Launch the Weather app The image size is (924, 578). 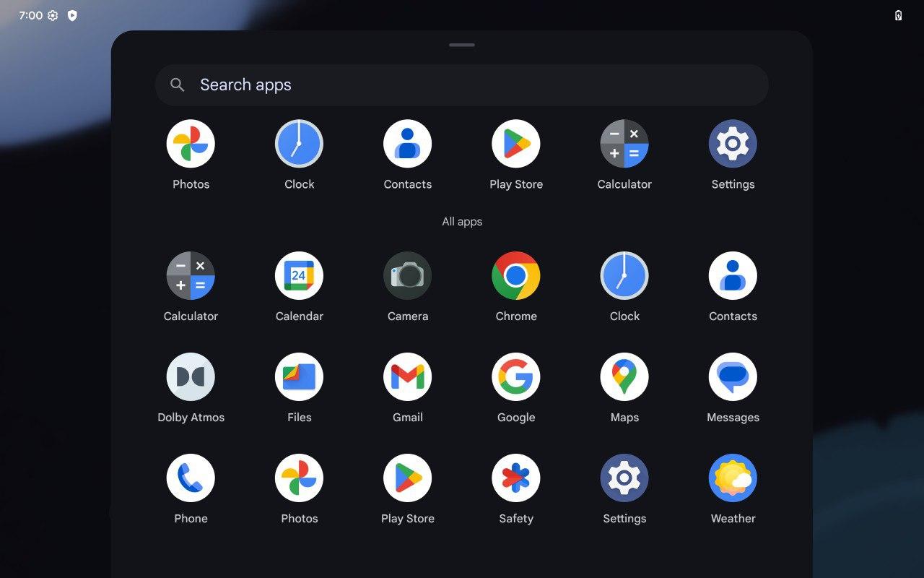(x=733, y=478)
